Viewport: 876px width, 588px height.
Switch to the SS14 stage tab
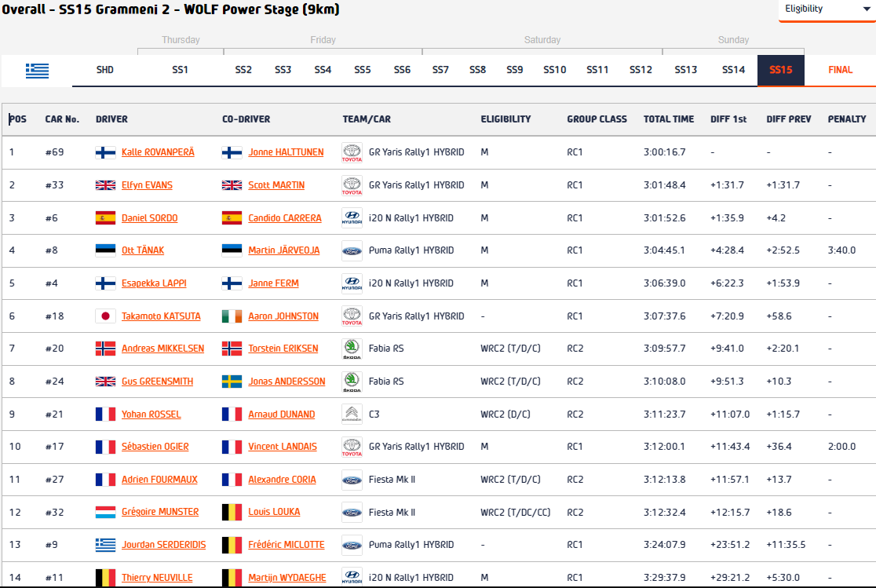coord(733,70)
